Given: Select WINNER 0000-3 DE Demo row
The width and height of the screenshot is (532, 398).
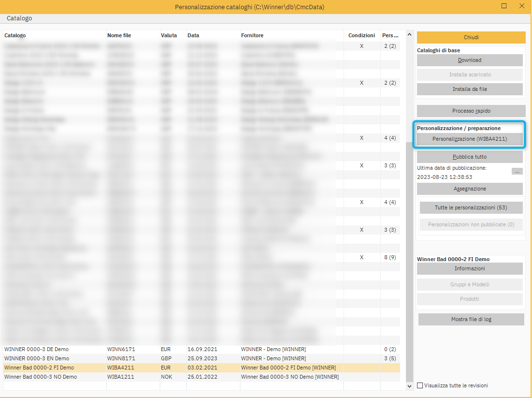Looking at the screenshot, I should pyautogui.click(x=36, y=349).
